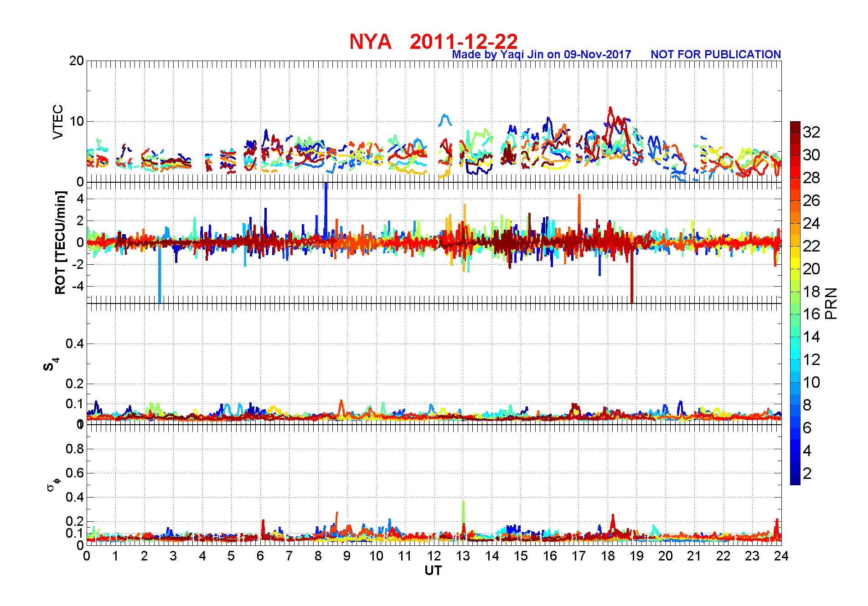
Task: Click the 'UT' x-axis label
Action: point(433,570)
